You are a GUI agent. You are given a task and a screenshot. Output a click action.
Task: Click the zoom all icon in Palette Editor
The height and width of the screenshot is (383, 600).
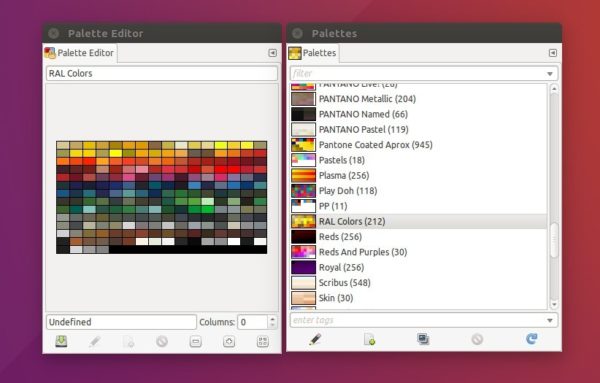point(262,341)
